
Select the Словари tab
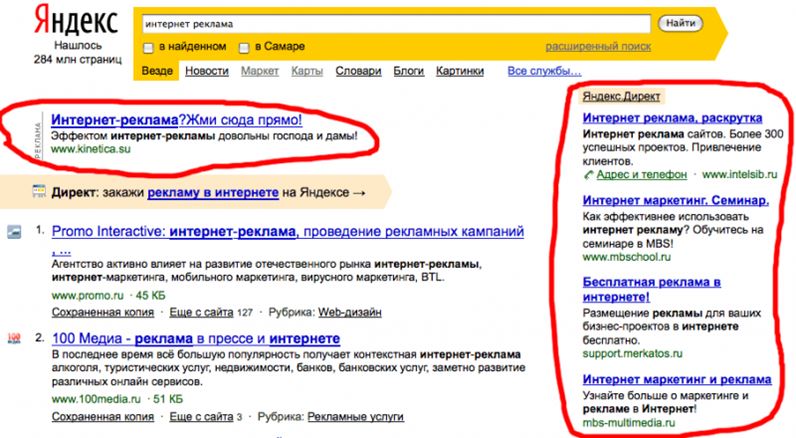click(x=358, y=72)
